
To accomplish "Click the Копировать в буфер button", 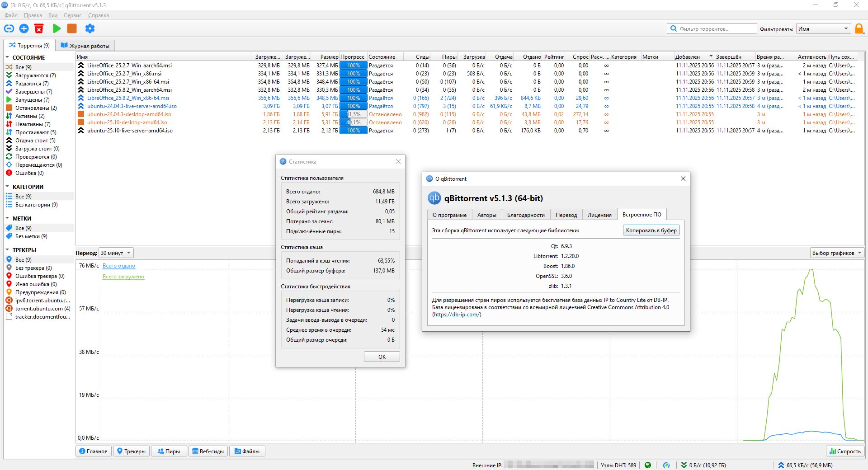I will (651, 230).
